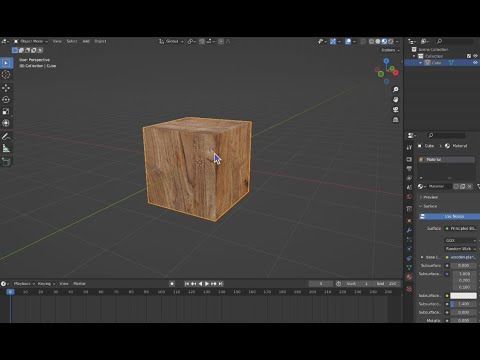The image size is (480, 360).
Task: Click blue Z axis on navigation gizmo
Action: pyautogui.click(x=386, y=61)
